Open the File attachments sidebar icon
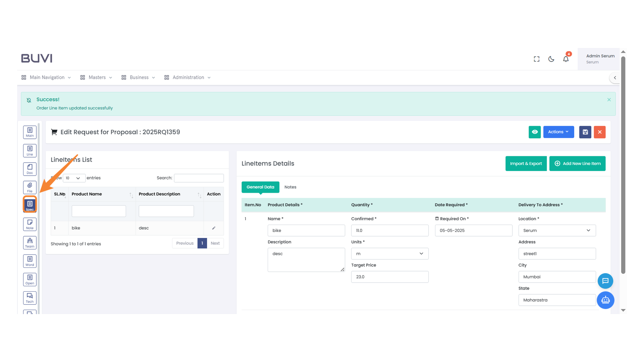644x362 pixels. [30, 187]
